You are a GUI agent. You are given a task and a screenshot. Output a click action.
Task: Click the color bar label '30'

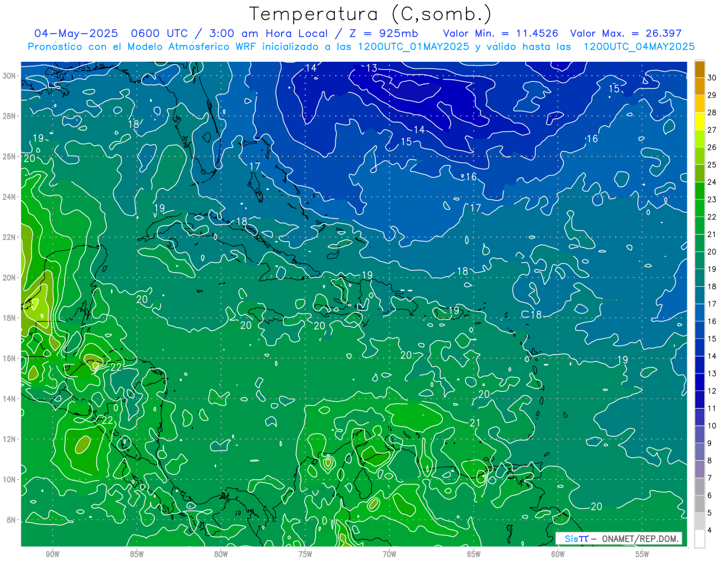click(x=712, y=78)
